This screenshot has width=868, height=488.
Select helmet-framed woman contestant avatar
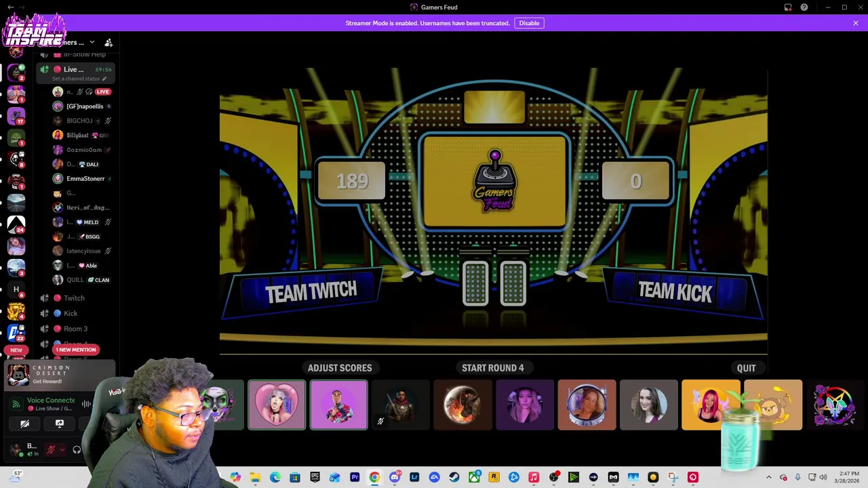pyautogui.click(x=587, y=405)
